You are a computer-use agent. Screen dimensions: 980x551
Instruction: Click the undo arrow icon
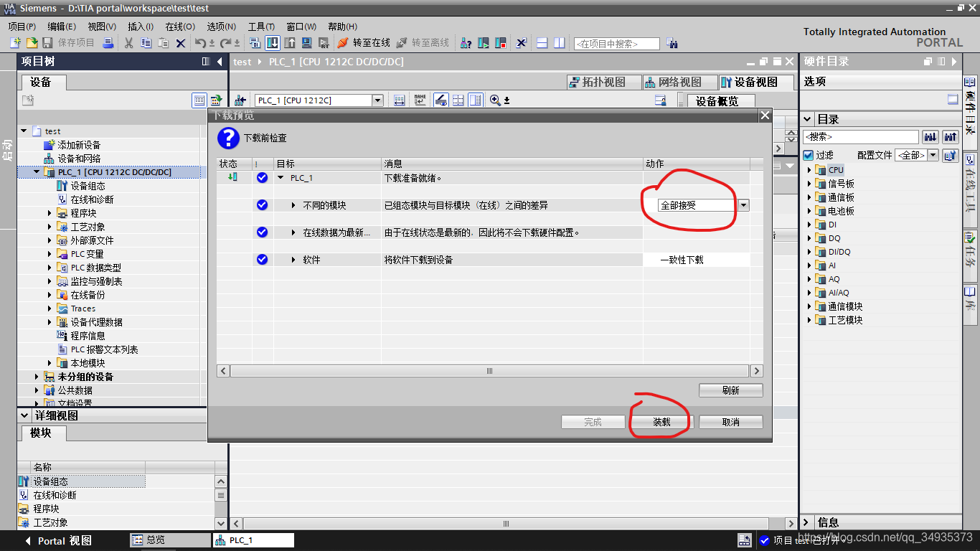pos(201,43)
